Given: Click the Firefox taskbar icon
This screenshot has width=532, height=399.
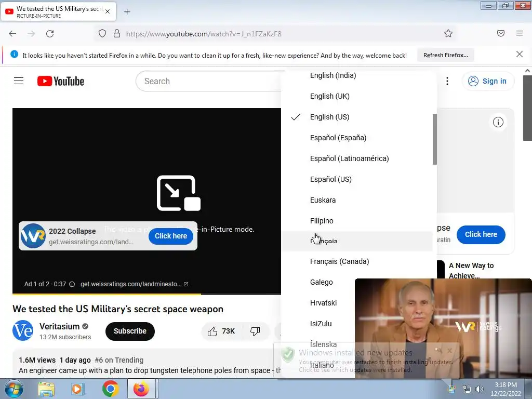Looking at the screenshot, I should 141,389.
